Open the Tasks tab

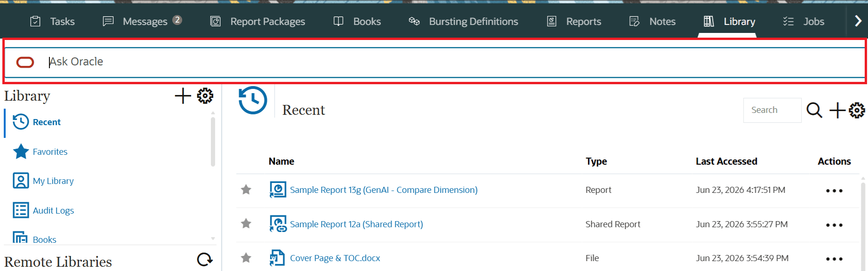(52, 21)
